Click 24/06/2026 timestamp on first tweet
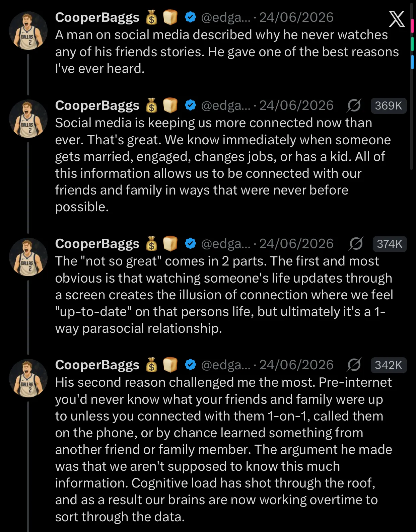The width and height of the screenshot is (416, 532). [296, 17]
